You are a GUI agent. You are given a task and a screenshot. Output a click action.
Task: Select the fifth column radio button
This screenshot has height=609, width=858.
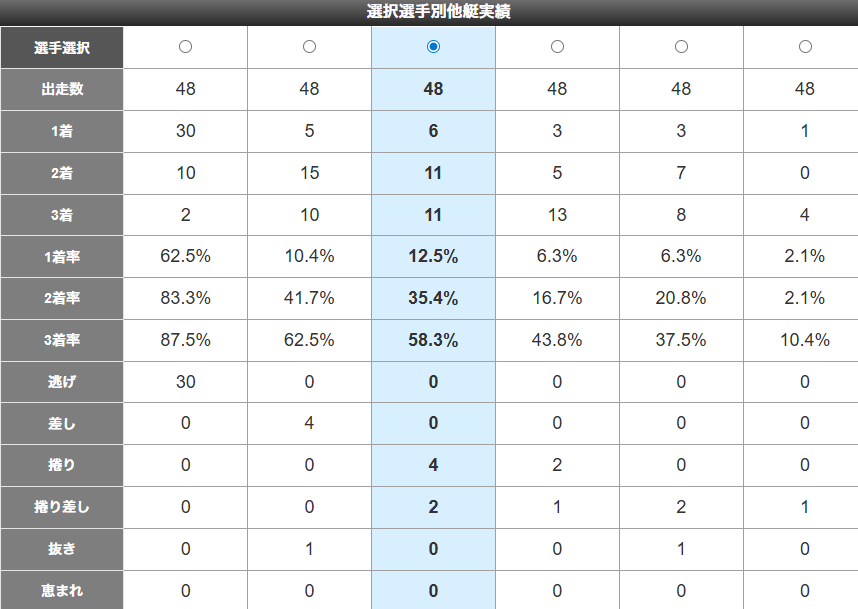click(x=681, y=47)
